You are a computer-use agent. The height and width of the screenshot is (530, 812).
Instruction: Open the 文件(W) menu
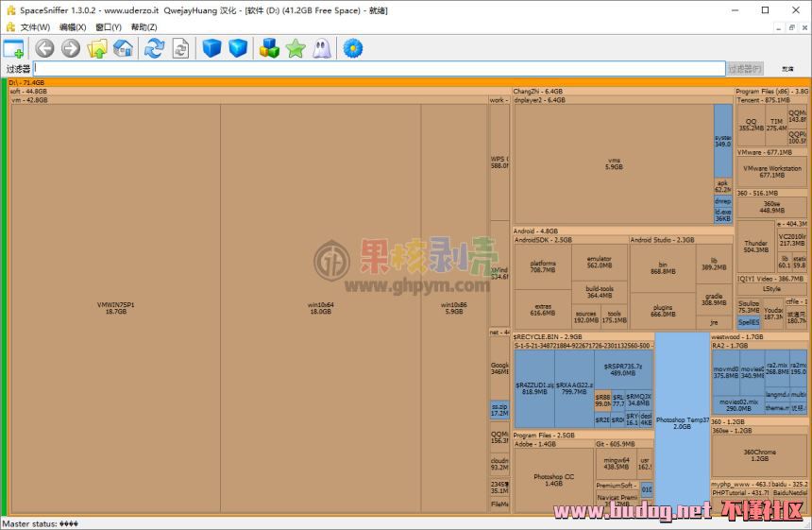35,27
